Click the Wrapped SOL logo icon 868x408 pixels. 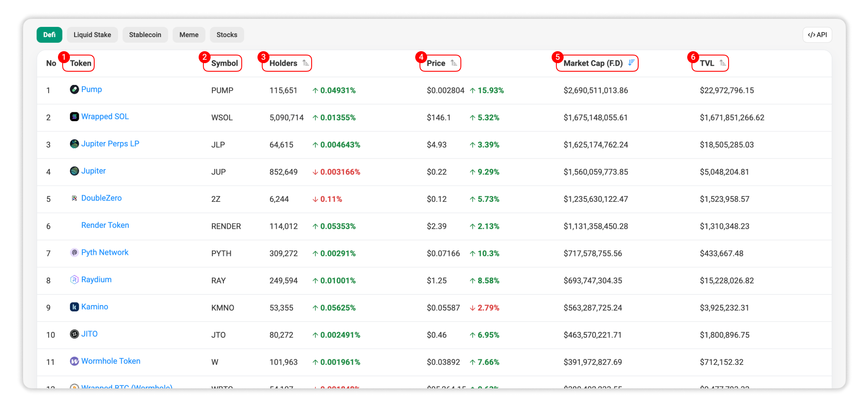(x=74, y=117)
